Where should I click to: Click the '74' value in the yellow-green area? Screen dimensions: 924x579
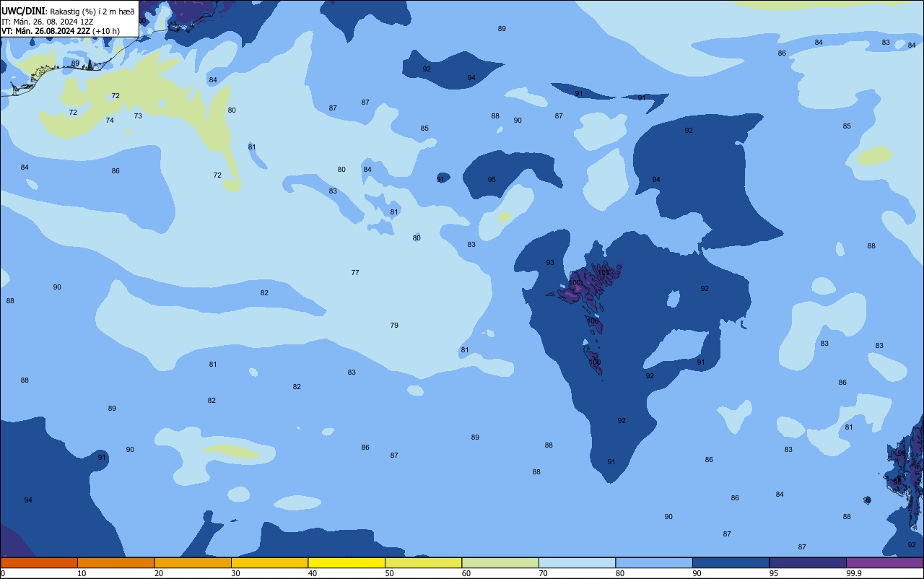tap(110, 121)
